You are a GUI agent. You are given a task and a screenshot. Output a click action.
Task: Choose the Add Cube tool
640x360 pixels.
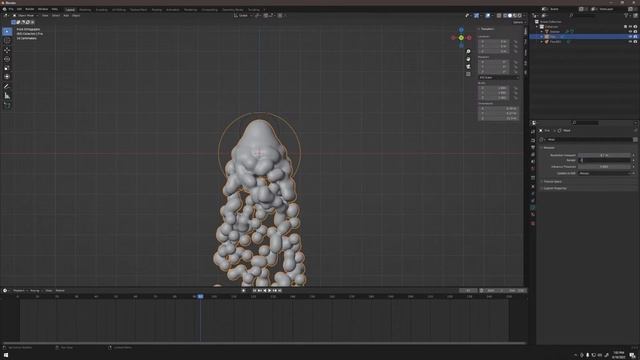coord(7,105)
